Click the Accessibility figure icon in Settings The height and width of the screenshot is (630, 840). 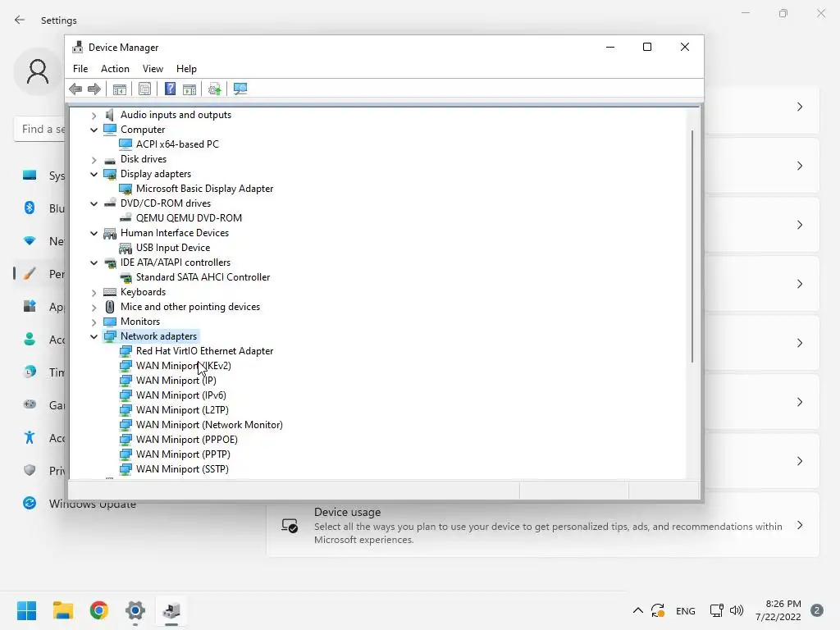point(30,438)
